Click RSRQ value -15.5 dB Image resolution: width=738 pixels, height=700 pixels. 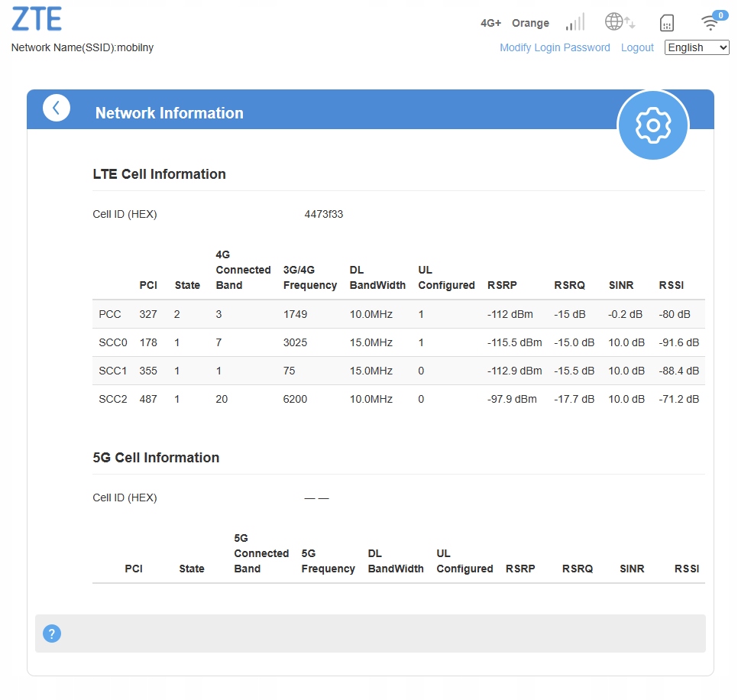pyautogui.click(x=575, y=371)
